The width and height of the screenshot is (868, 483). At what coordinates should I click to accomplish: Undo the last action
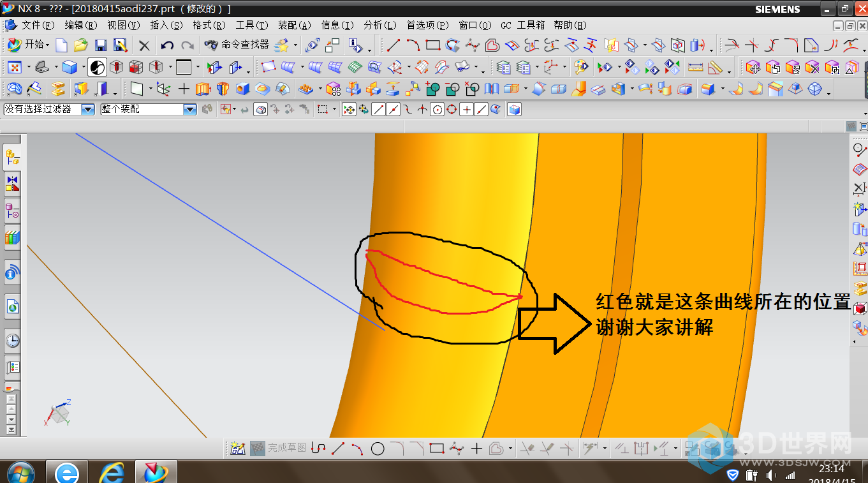[x=167, y=45]
